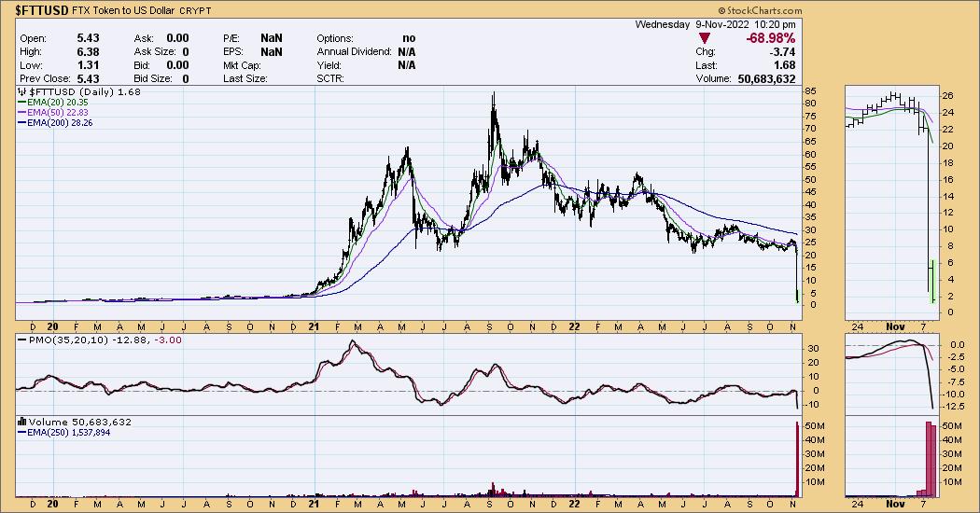Image resolution: width=980 pixels, height=513 pixels.
Task: Select the Chg value -3.74
Action: coord(782,52)
